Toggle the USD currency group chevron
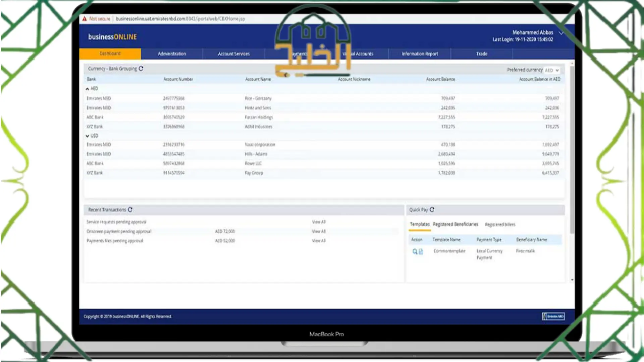644x362 pixels. [87, 136]
